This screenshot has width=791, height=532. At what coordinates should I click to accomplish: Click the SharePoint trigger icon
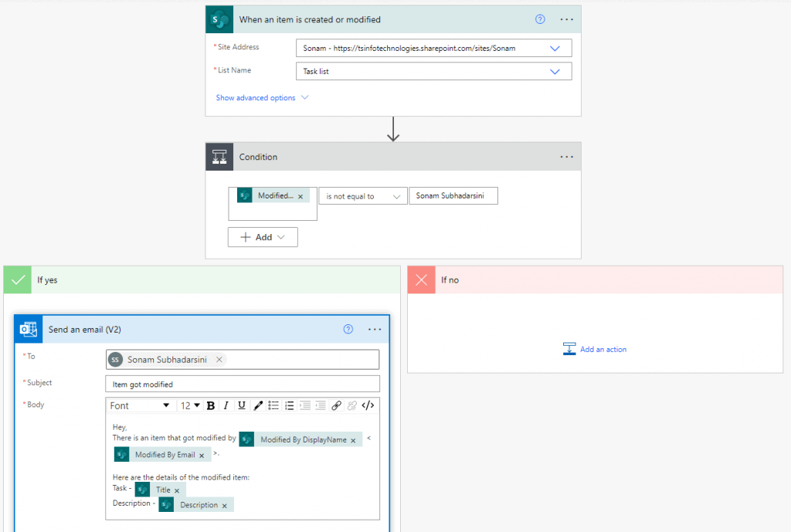(219, 19)
